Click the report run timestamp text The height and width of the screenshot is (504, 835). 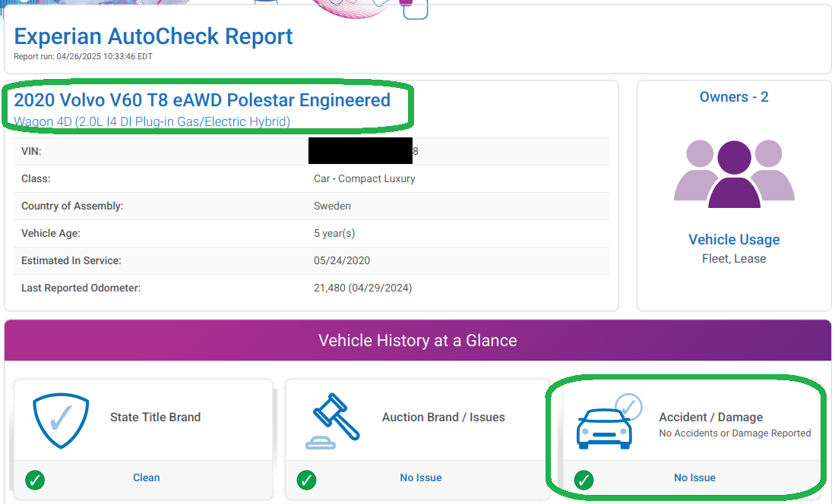(x=83, y=56)
